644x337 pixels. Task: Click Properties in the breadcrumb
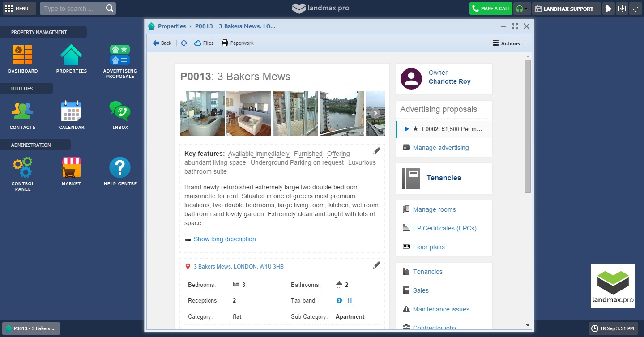click(171, 26)
